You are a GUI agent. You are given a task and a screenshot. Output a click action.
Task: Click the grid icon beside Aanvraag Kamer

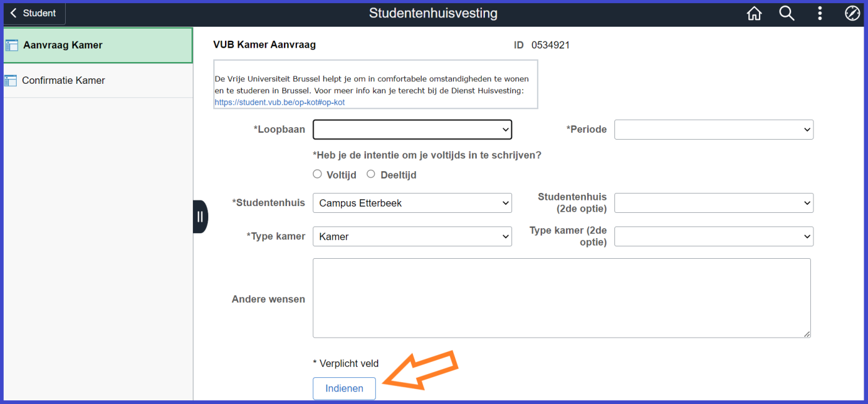coord(11,44)
